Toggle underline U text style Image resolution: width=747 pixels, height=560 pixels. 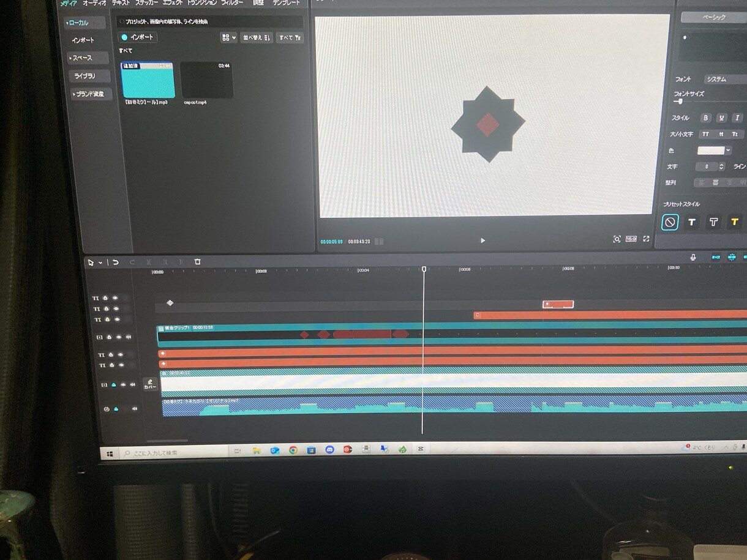tap(722, 118)
